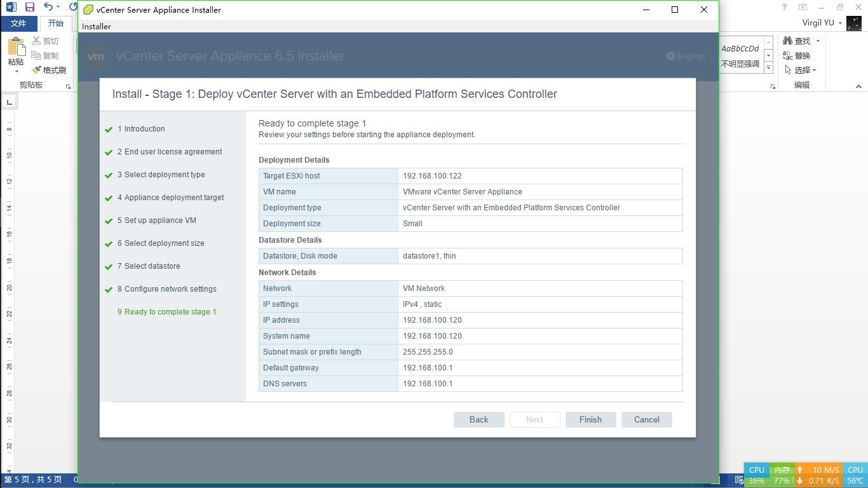This screenshot has width=868, height=488.
Task: Click the DNS servers value 192.168.100.1
Action: [x=428, y=384]
